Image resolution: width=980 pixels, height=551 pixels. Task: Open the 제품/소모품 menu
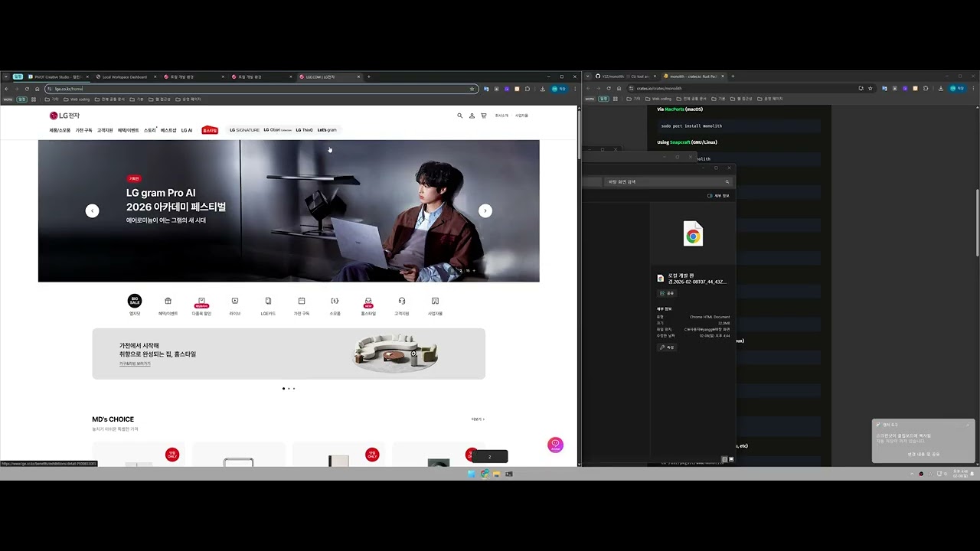pos(60,130)
